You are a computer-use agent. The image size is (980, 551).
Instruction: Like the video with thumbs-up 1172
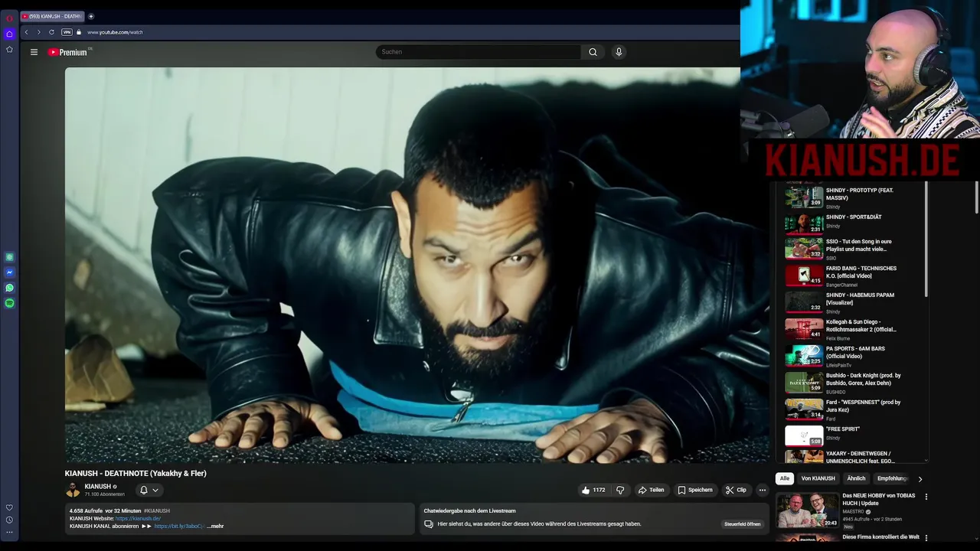pos(593,490)
